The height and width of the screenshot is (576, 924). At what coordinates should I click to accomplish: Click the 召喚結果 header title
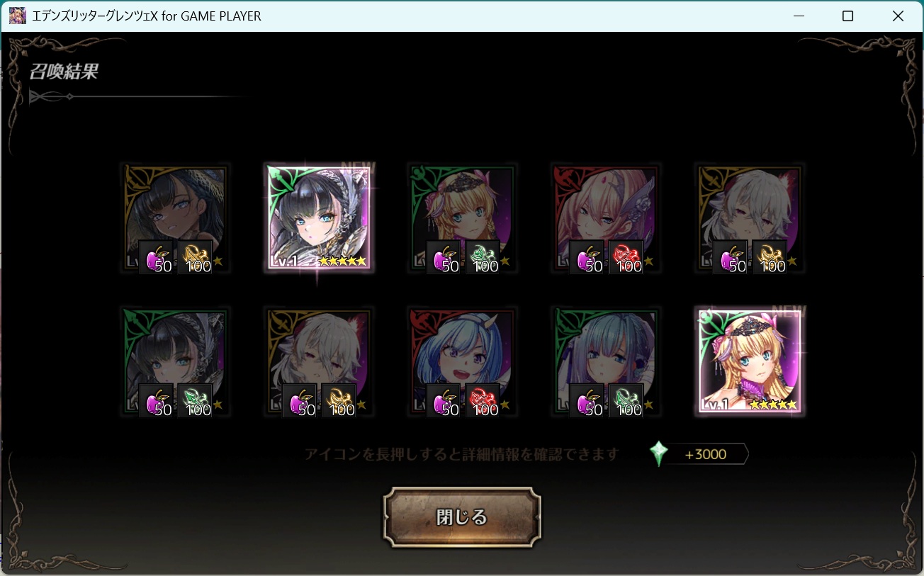coord(64,71)
